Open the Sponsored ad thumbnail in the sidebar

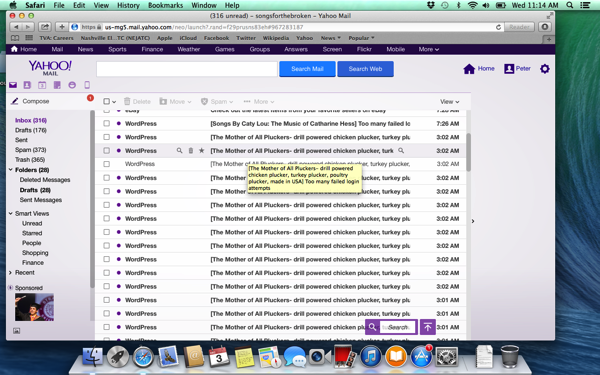pyautogui.click(x=34, y=307)
